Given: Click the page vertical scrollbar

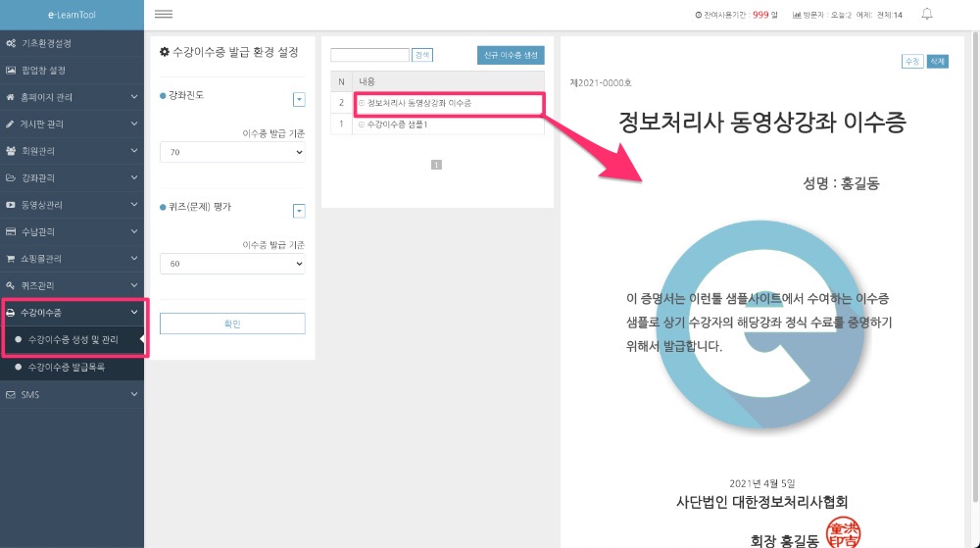Looking at the screenshot, I should pos(976,269).
